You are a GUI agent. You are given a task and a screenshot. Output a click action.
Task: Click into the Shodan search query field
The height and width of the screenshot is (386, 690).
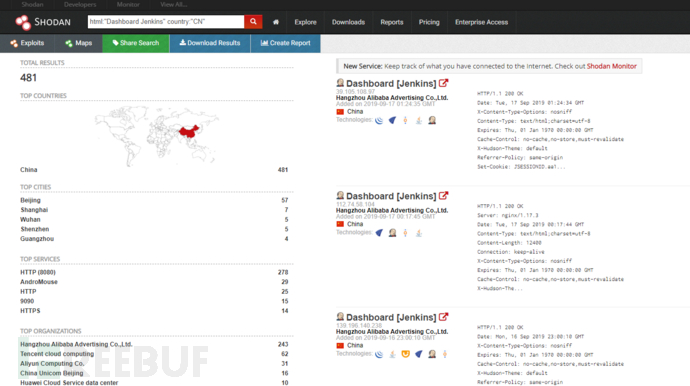click(166, 22)
